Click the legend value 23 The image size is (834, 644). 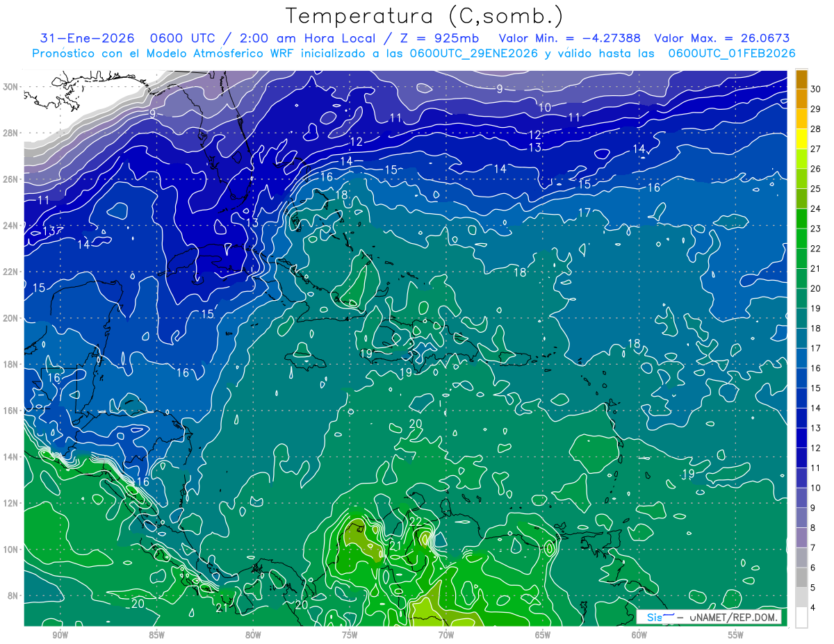(816, 229)
